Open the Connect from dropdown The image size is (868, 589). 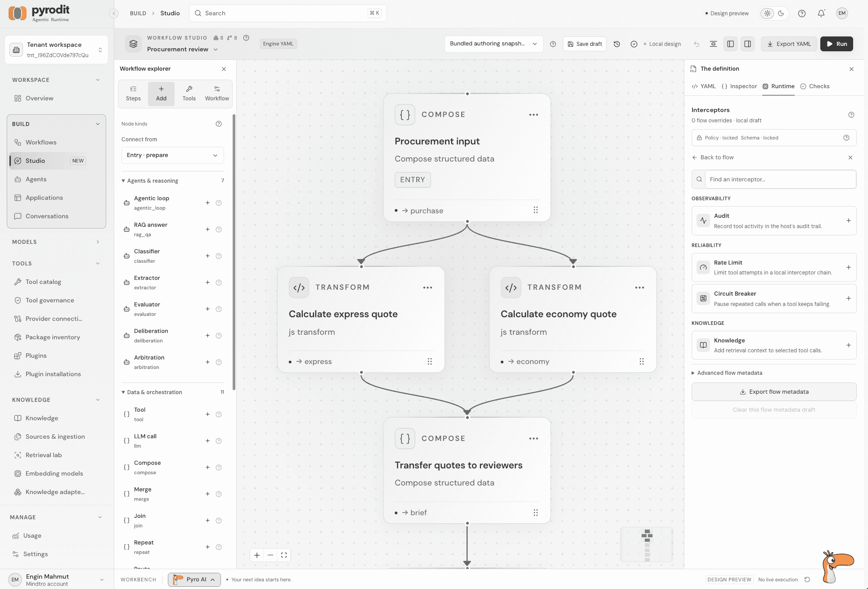pyautogui.click(x=172, y=155)
